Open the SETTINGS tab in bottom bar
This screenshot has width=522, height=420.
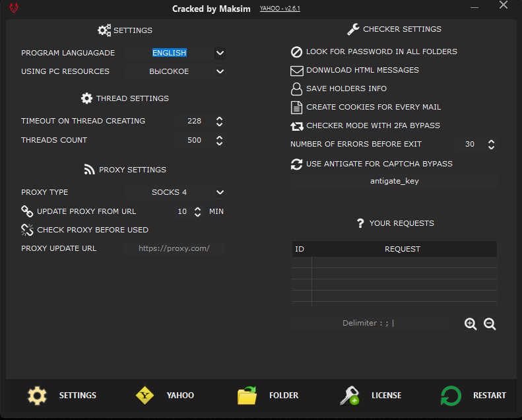(61, 396)
